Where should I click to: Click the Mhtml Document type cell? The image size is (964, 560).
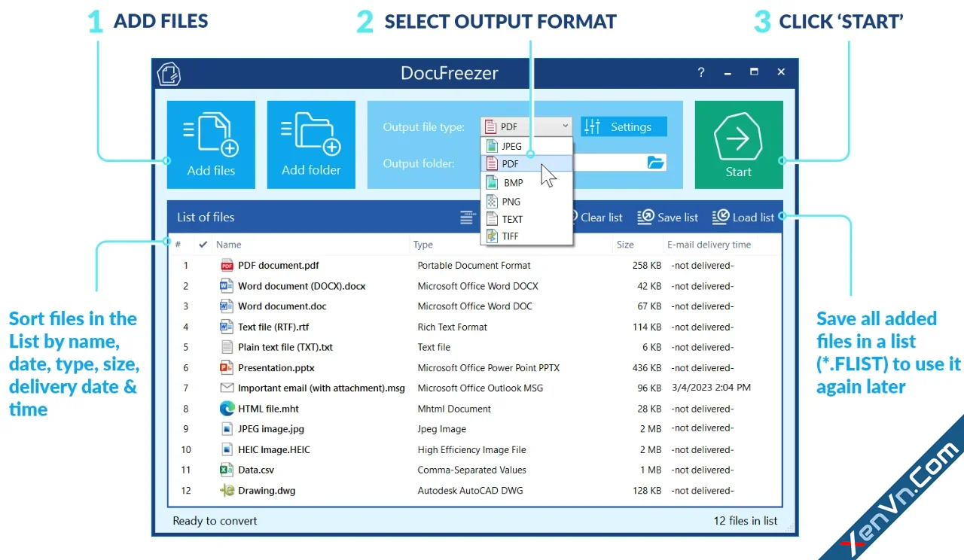[454, 409]
